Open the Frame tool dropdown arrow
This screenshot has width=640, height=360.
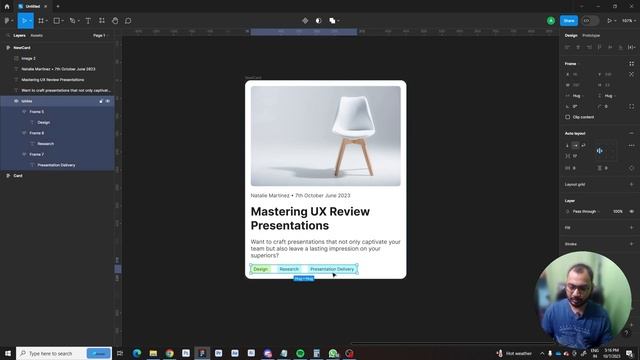[x=47, y=21]
